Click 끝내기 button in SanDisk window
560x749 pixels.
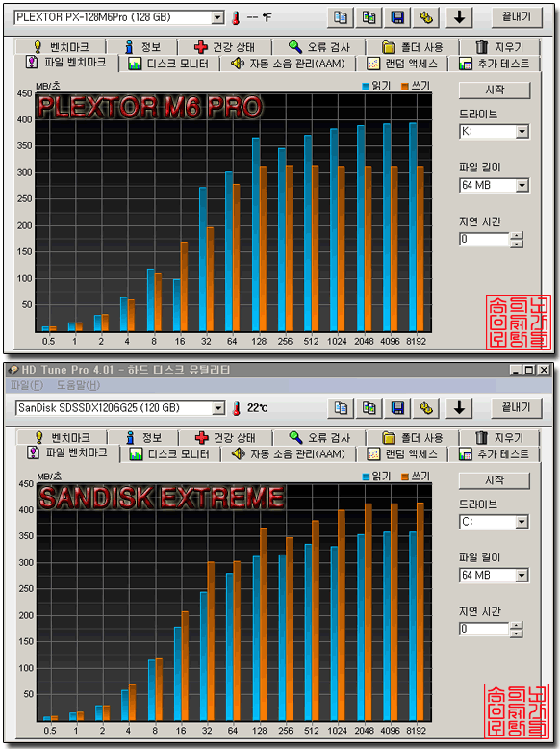coord(517,407)
